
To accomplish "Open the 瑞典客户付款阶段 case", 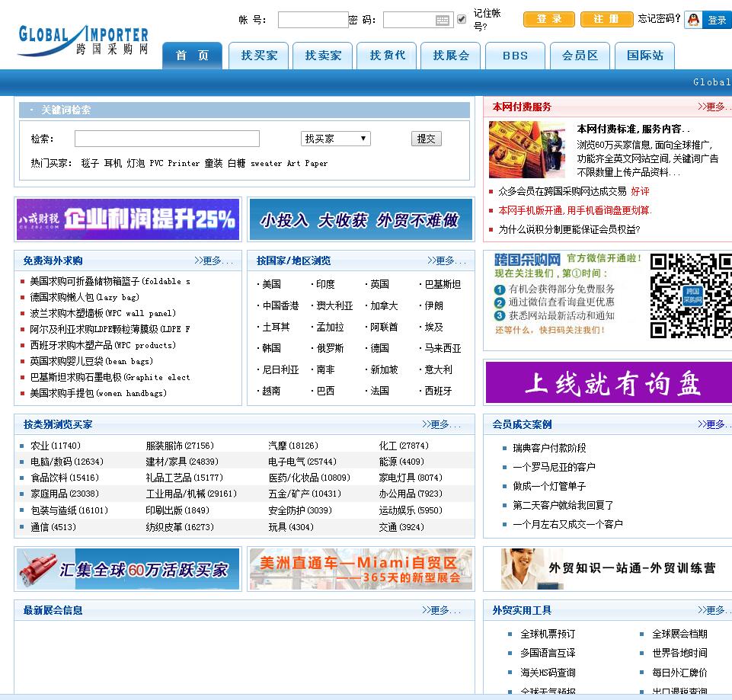I will pos(549,449).
